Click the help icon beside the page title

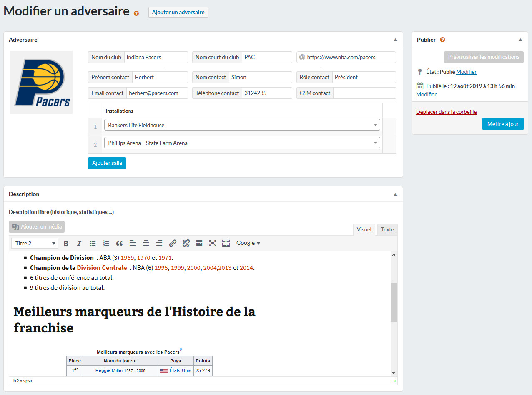pyautogui.click(x=136, y=13)
